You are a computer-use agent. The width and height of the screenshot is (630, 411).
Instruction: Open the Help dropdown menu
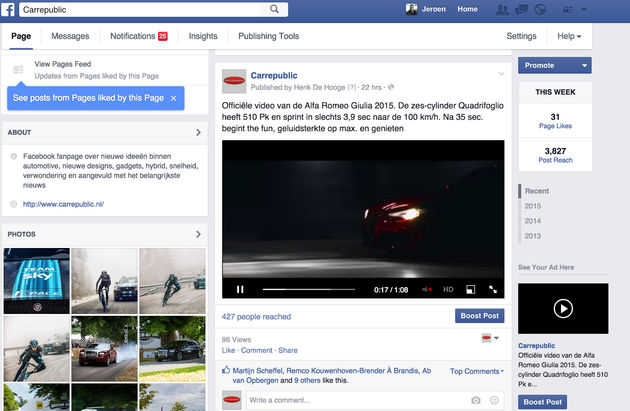[569, 36]
